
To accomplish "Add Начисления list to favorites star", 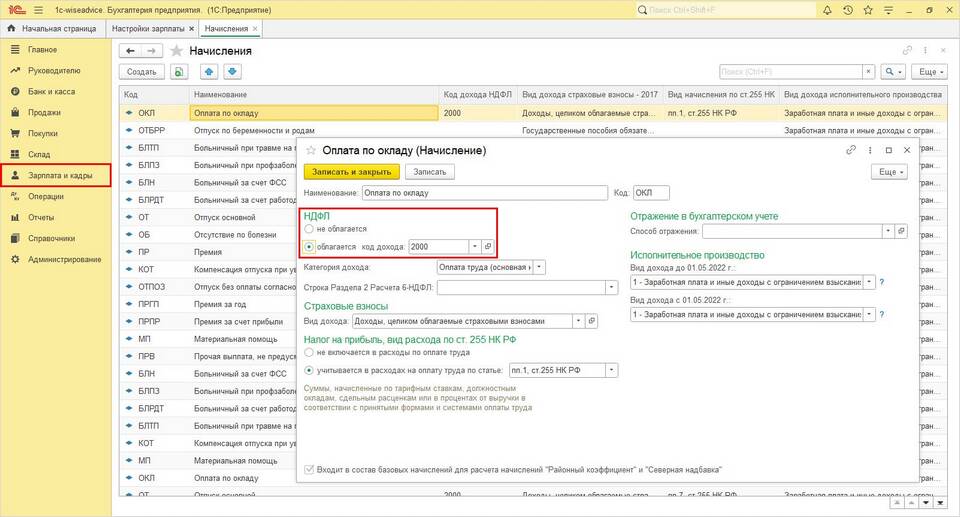I will tap(176, 51).
